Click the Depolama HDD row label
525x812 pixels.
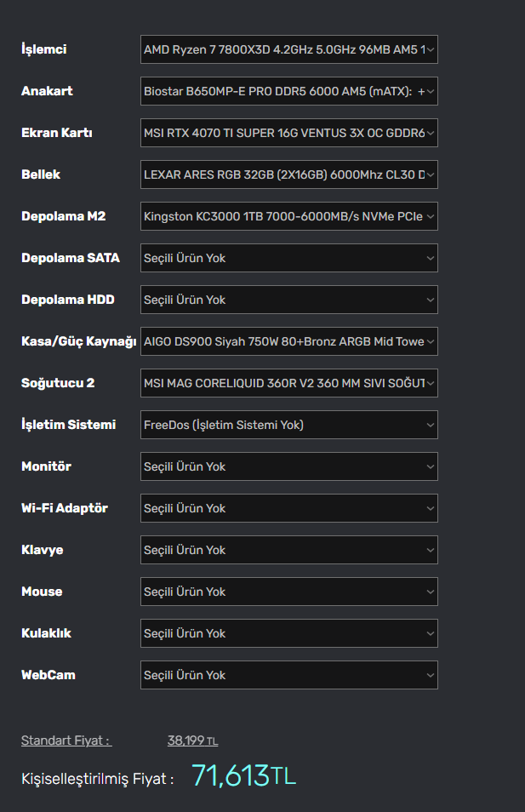[x=68, y=300]
